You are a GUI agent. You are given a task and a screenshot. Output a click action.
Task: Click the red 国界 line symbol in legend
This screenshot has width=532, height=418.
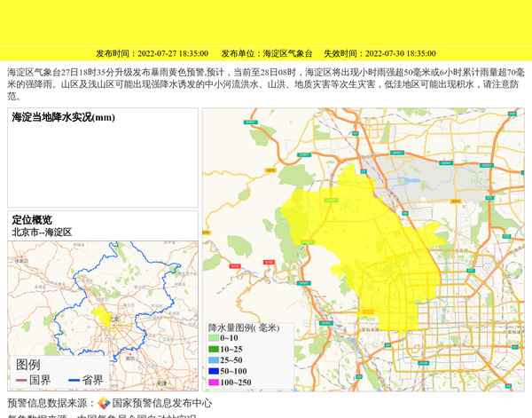click(x=21, y=381)
